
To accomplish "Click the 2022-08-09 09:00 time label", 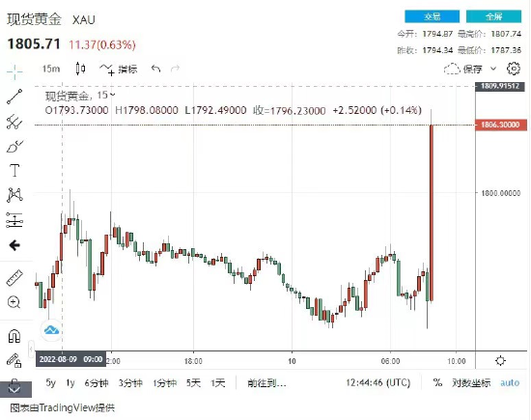I will coord(70,359).
